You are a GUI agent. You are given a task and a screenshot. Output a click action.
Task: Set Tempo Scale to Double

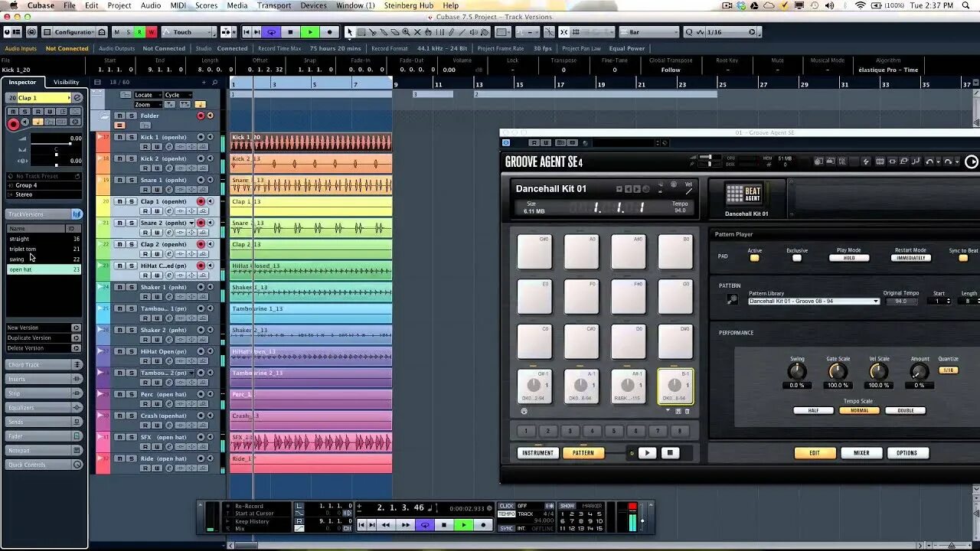coord(906,410)
